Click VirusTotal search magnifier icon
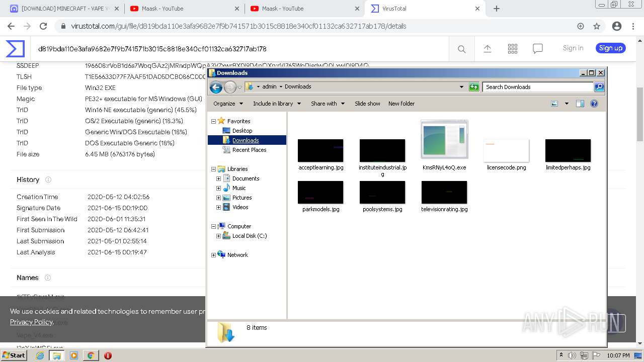The height and width of the screenshot is (362, 644). (x=461, y=49)
